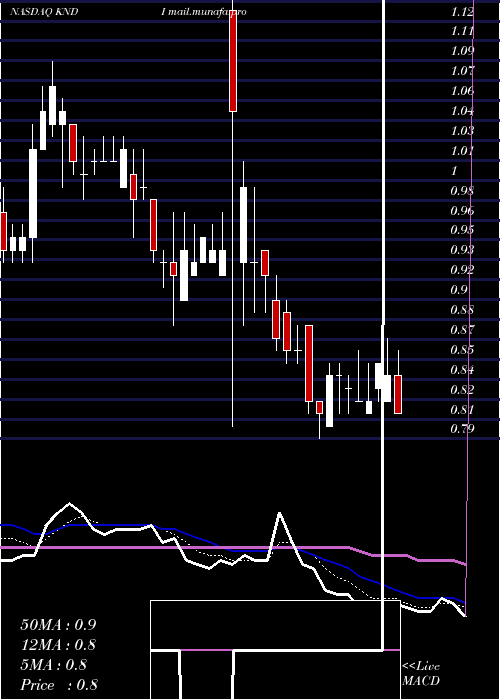Click the 1.04 price axis label

click(462, 111)
